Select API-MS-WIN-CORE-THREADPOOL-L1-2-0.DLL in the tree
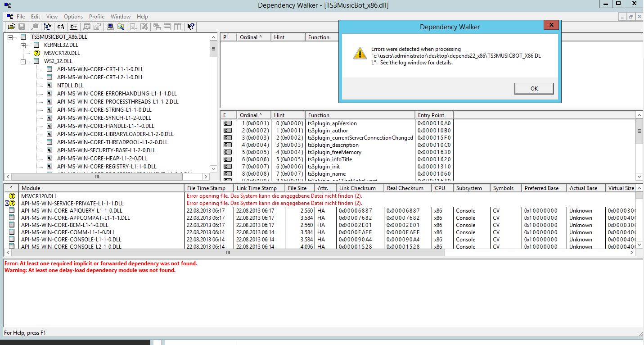 [113, 142]
